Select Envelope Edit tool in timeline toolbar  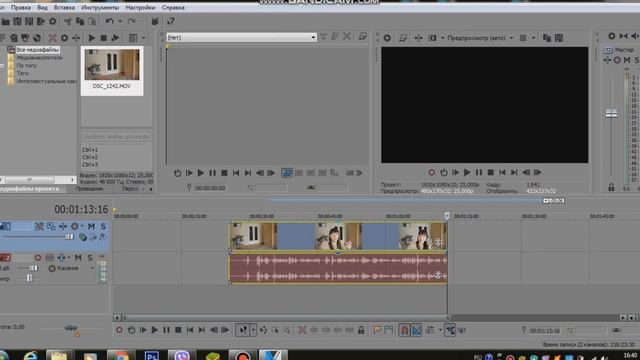point(263,330)
